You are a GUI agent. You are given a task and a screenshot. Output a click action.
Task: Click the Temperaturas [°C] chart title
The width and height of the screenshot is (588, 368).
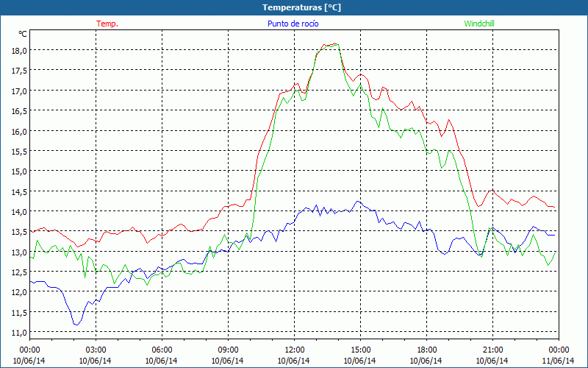pyautogui.click(x=301, y=7)
